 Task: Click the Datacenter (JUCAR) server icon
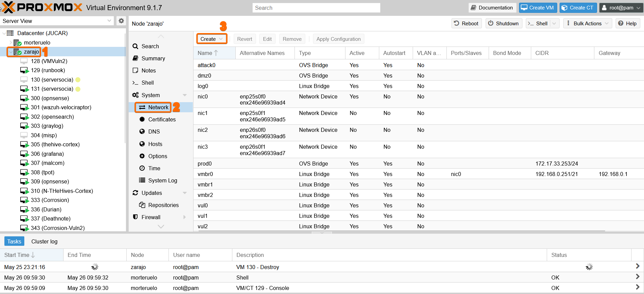pos(10,33)
